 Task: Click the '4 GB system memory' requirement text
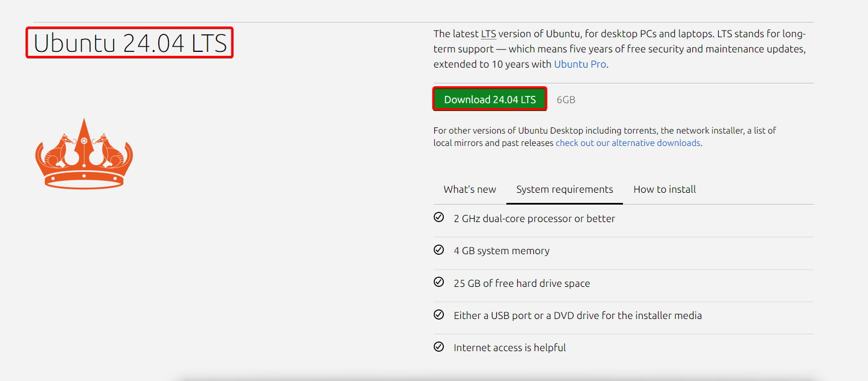click(501, 250)
